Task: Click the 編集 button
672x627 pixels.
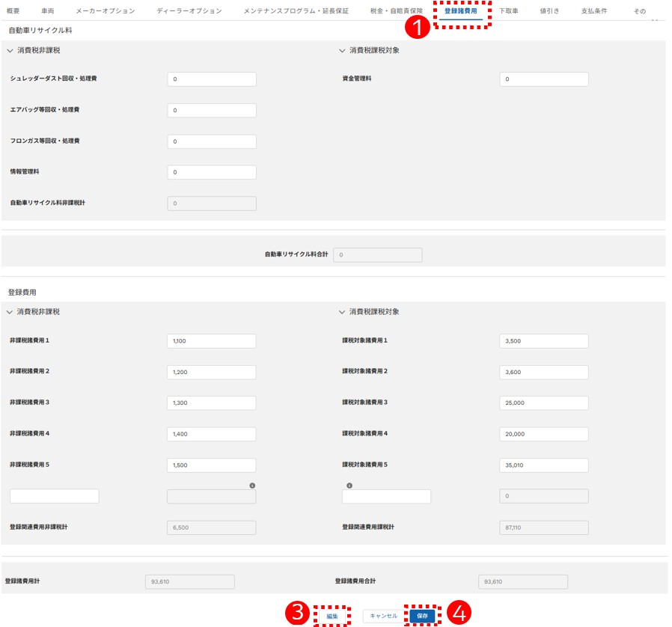Action: tap(332, 617)
